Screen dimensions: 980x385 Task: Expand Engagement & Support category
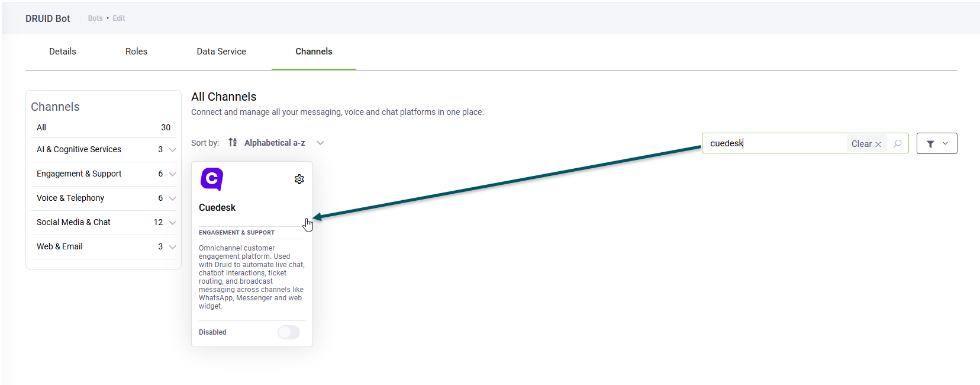point(172,174)
